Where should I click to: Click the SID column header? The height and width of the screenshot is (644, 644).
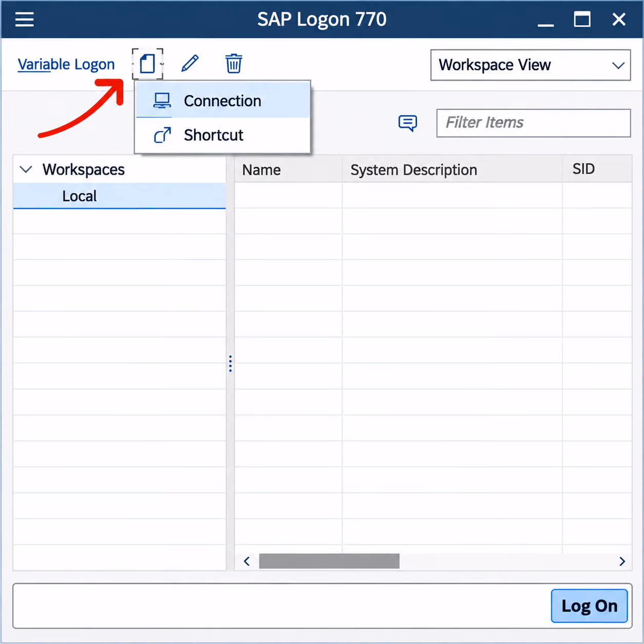coord(597,169)
